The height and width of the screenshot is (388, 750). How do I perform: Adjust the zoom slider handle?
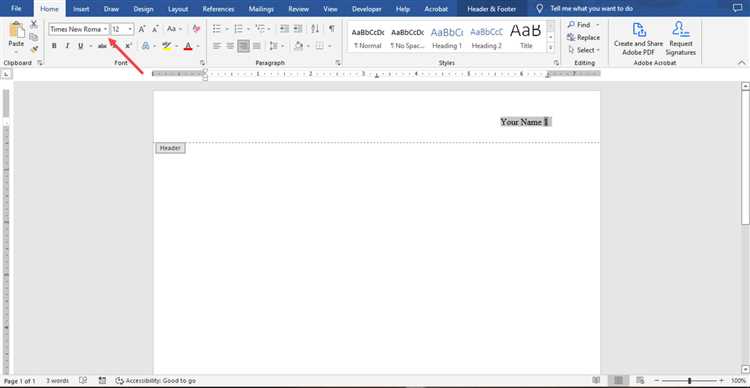click(x=689, y=380)
